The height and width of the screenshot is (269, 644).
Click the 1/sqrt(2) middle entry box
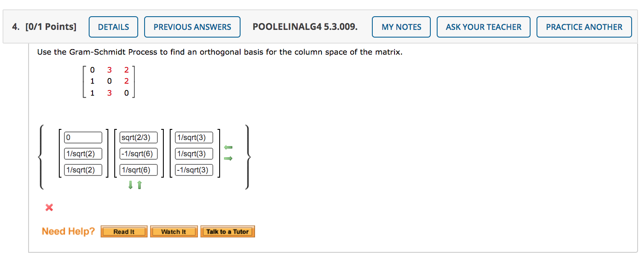point(83,153)
